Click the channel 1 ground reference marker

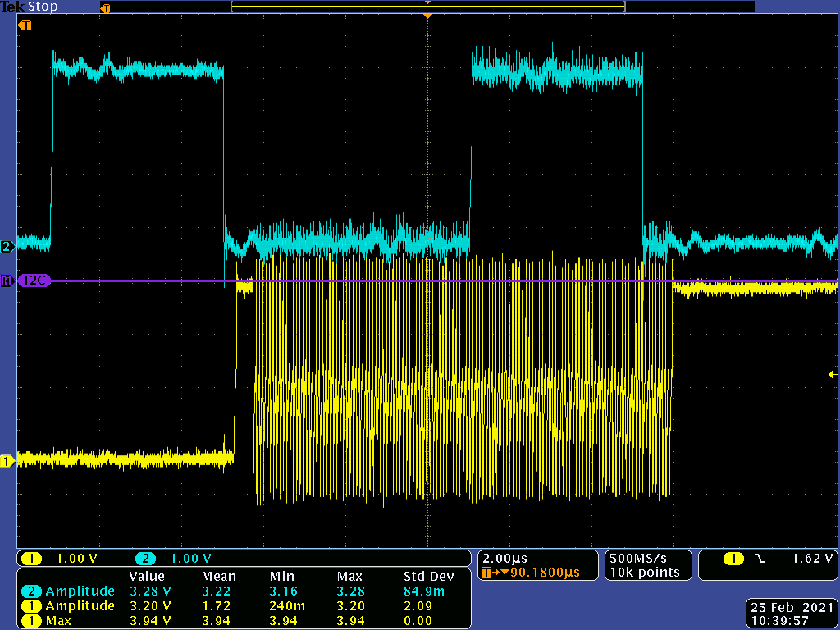(x=7, y=461)
